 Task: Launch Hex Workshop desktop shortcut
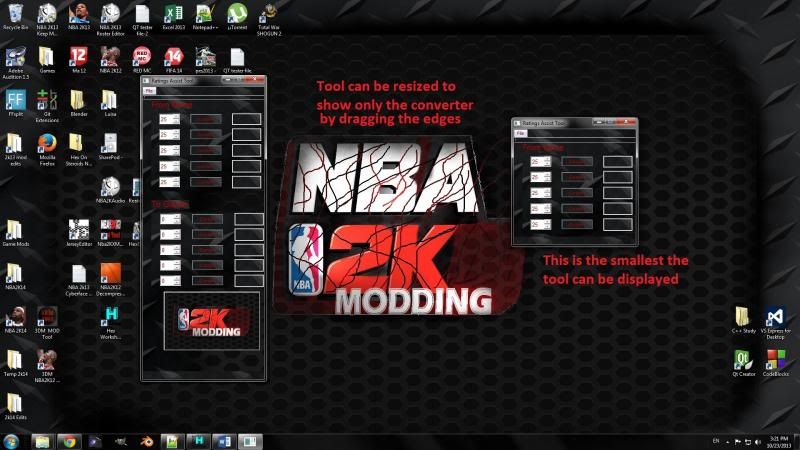110,323
